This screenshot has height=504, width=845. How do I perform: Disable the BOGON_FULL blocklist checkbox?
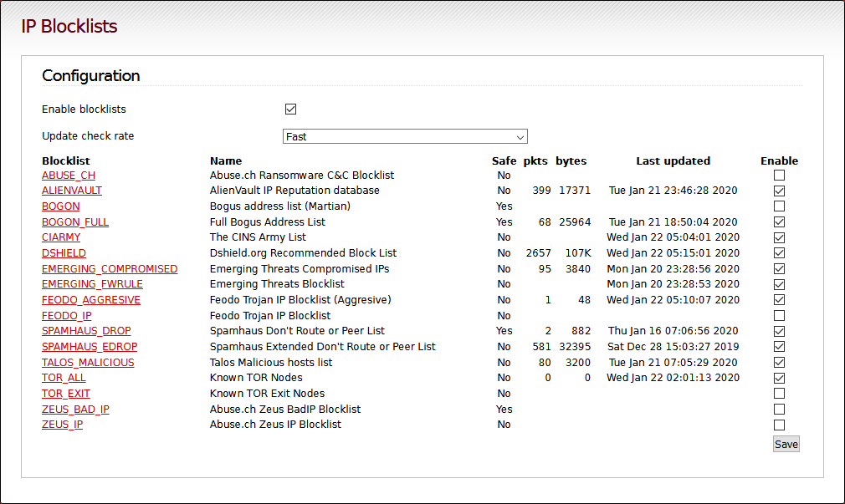click(x=779, y=221)
